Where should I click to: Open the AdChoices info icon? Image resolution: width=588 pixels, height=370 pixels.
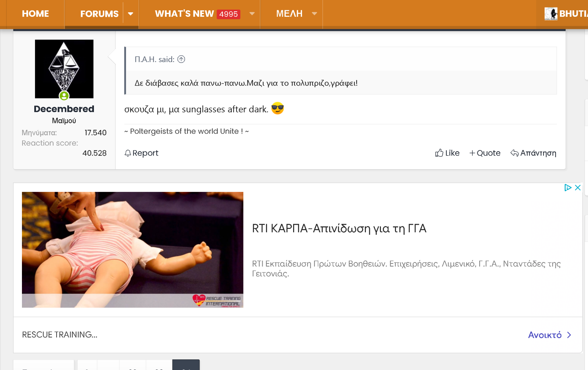[568, 187]
